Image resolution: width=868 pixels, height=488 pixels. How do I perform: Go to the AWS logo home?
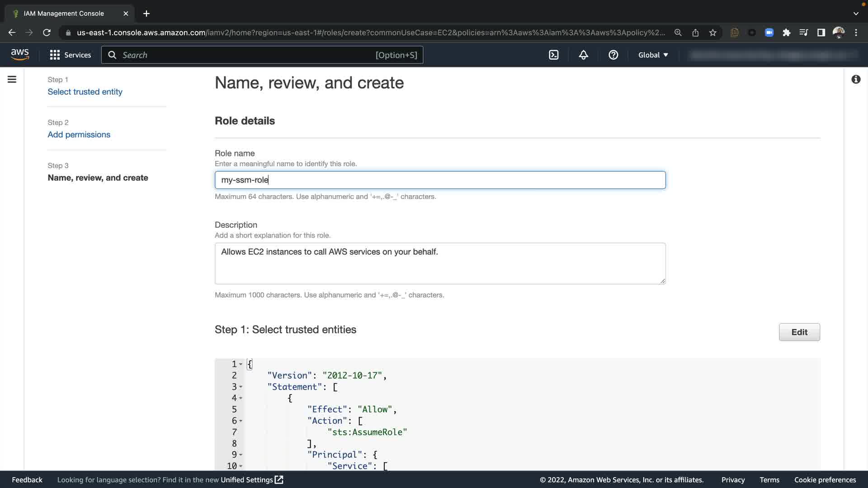pos(20,55)
